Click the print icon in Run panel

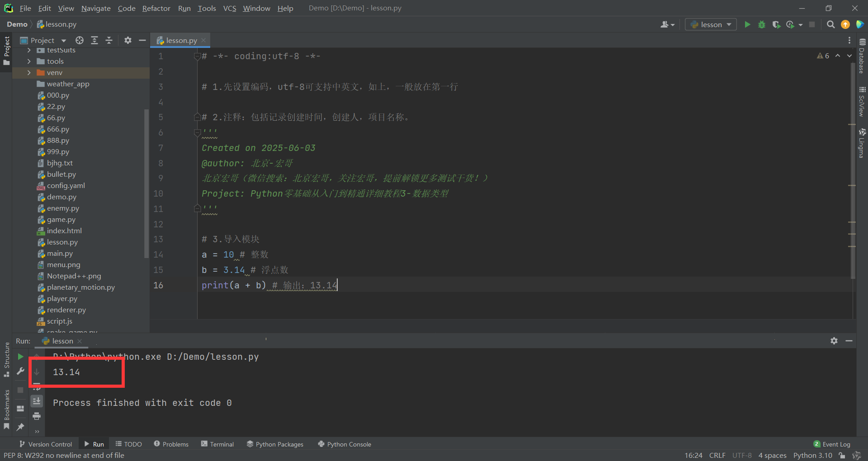[x=37, y=416]
